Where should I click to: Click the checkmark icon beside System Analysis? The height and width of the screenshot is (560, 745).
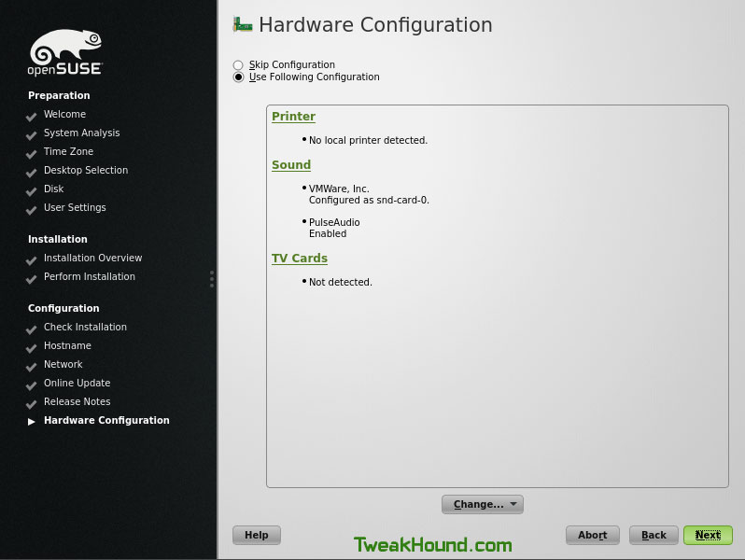click(x=32, y=135)
